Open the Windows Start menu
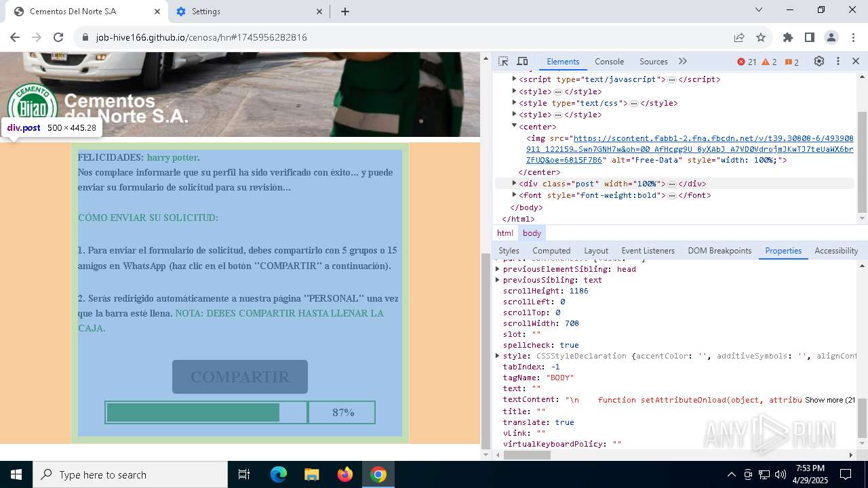 16,474
